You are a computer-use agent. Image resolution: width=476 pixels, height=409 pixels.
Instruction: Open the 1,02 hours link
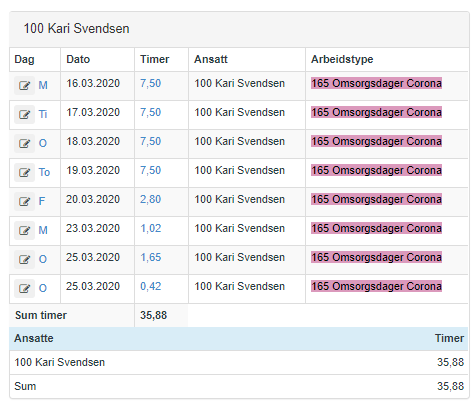point(150,228)
